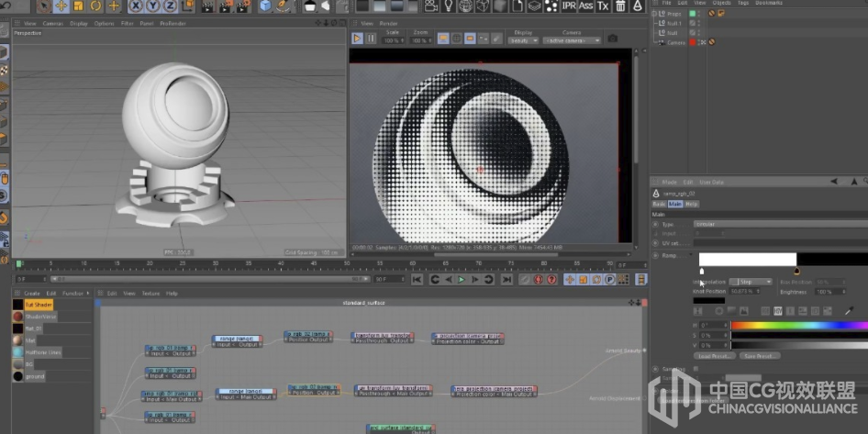Click the Arnold trash flush-cache icon
The image size is (868, 434).
[620, 6]
